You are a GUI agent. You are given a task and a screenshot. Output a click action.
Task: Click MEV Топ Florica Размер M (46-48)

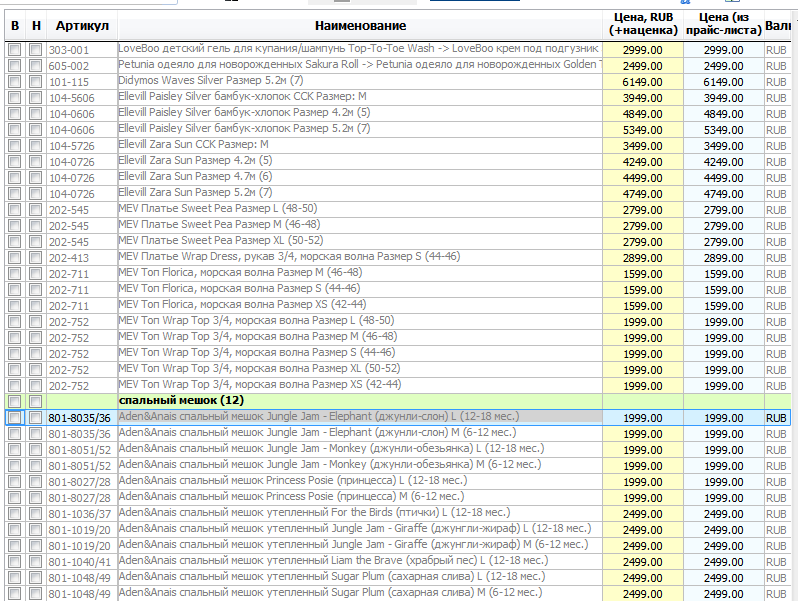[x=240, y=272]
